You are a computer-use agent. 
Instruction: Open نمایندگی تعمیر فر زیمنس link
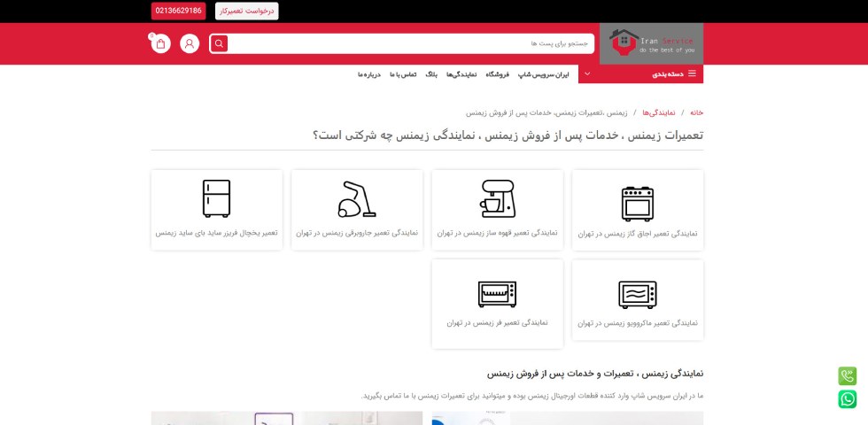(497, 322)
